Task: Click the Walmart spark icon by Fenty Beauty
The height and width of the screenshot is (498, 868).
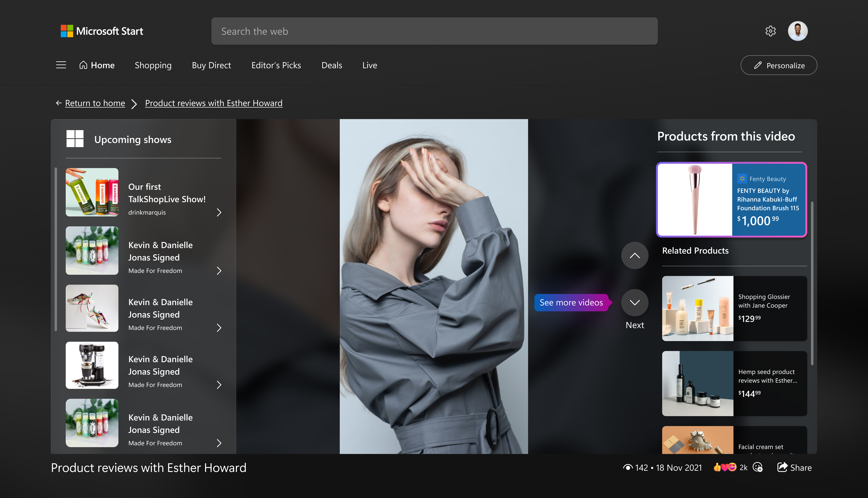Action: click(742, 179)
